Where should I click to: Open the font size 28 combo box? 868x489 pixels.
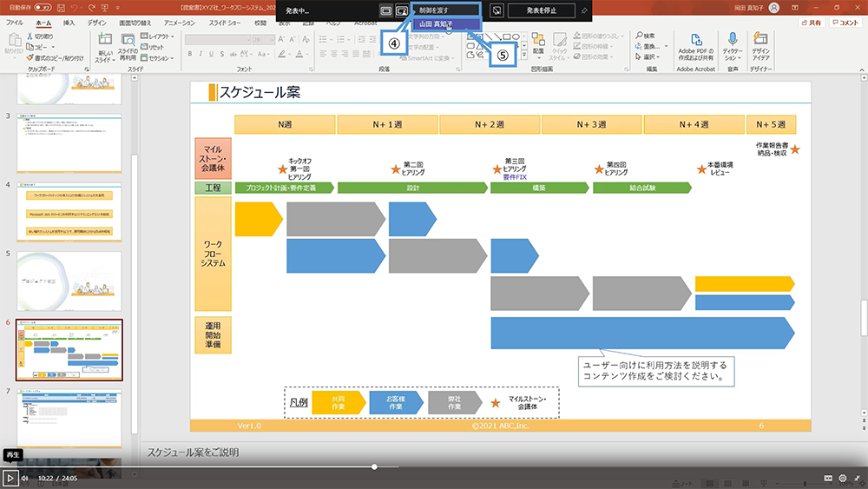coord(264,40)
